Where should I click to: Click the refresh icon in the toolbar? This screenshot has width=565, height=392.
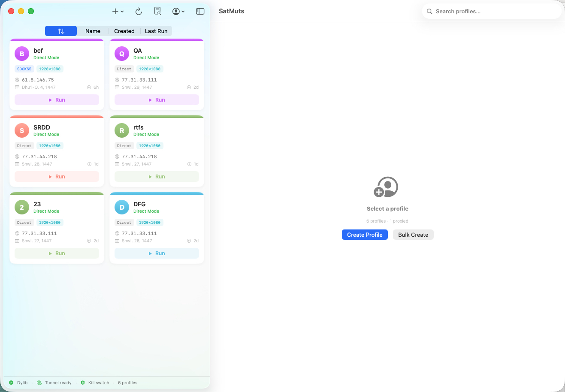[x=138, y=11]
